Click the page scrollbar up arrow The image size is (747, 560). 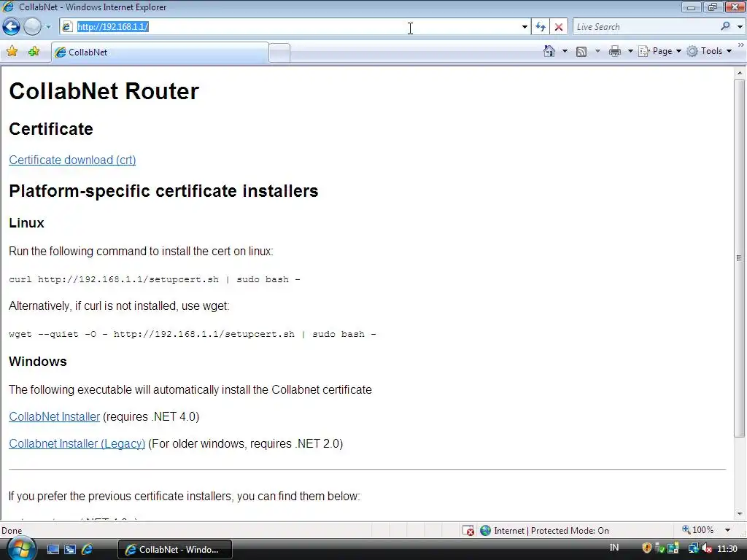(x=740, y=73)
